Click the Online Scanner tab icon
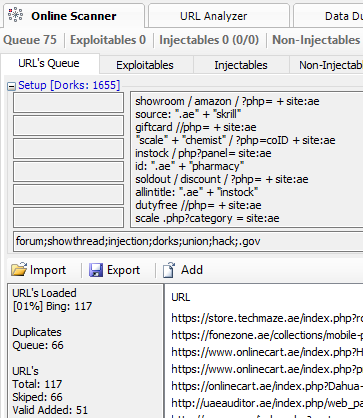 (15, 15)
